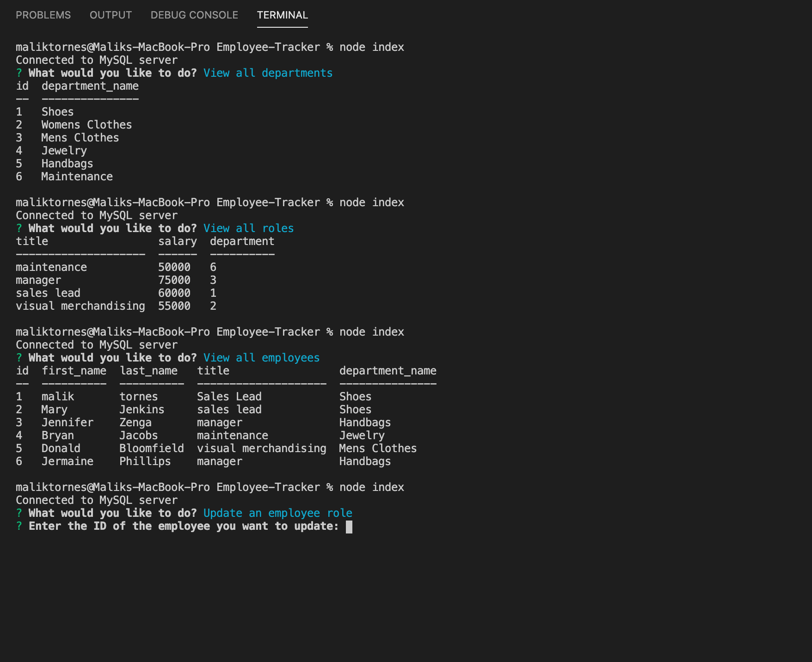Click the 'visual merchandising' role title
The image size is (812, 662).
coord(80,306)
